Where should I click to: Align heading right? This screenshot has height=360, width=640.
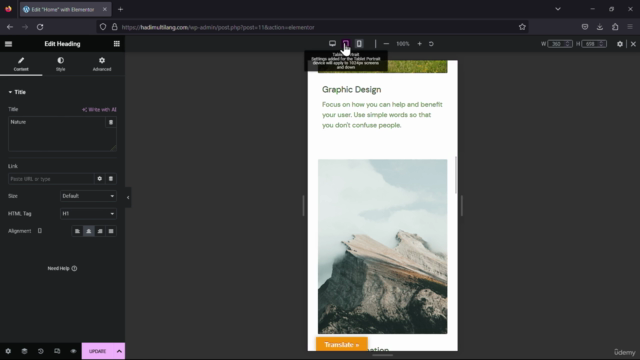click(x=100, y=231)
